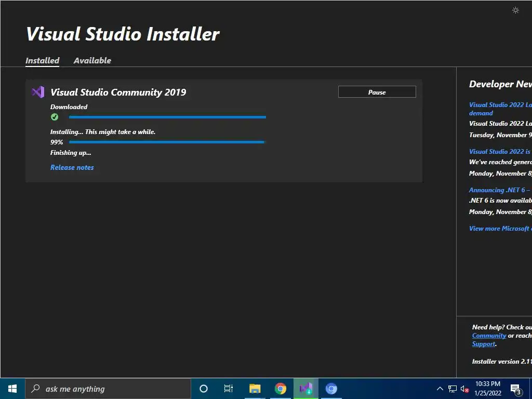The width and height of the screenshot is (532, 399).
Task: Click the 'Visual Studio Community 2019' title
Action: pyautogui.click(x=118, y=92)
